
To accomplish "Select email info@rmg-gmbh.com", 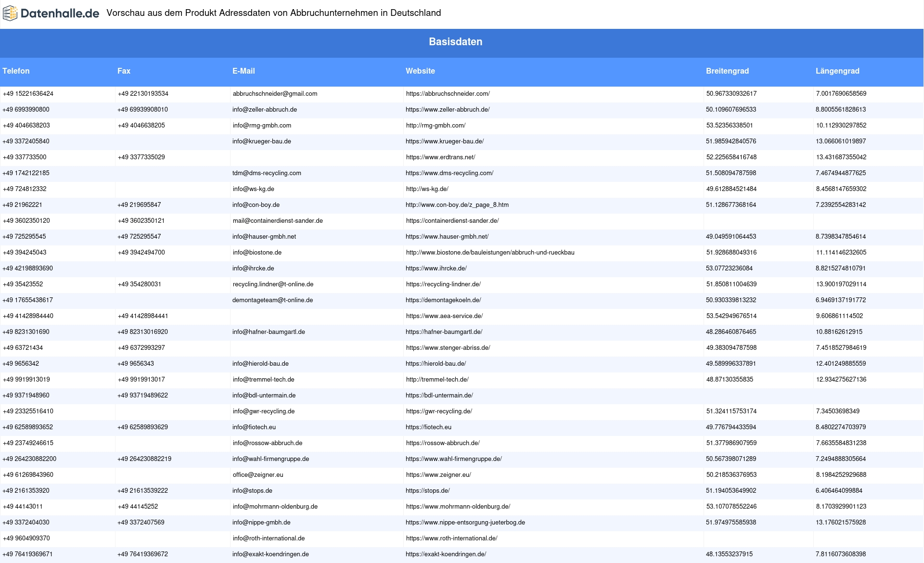I will coord(262,126).
